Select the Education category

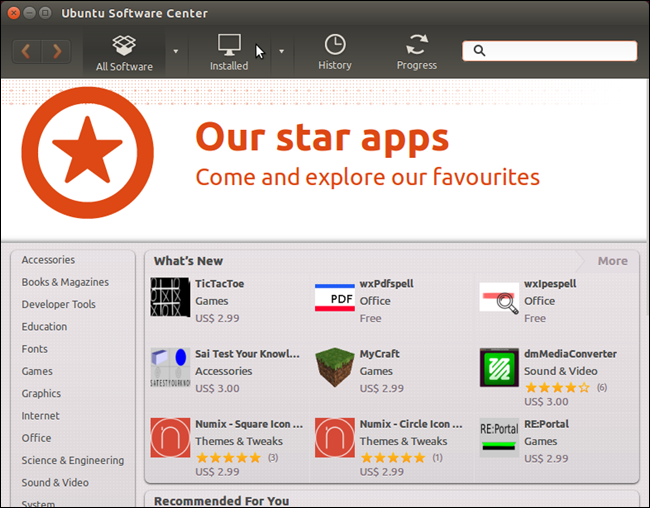[44, 327]
